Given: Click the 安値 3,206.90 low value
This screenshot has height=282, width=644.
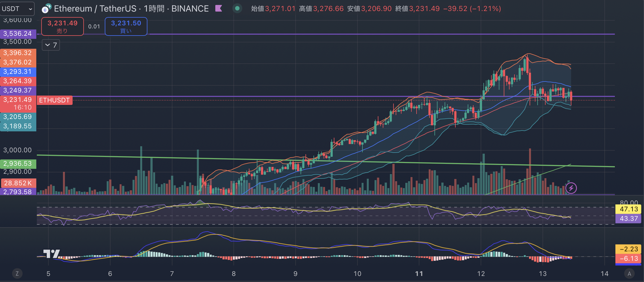Looking at the screenshot, I should [369, 9].
